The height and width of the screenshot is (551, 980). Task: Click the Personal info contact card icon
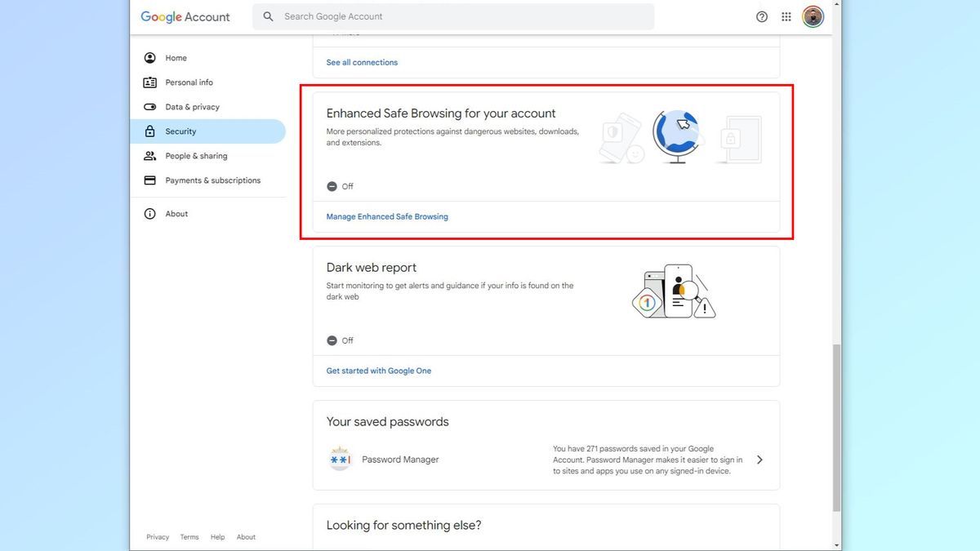pos(149,82)
